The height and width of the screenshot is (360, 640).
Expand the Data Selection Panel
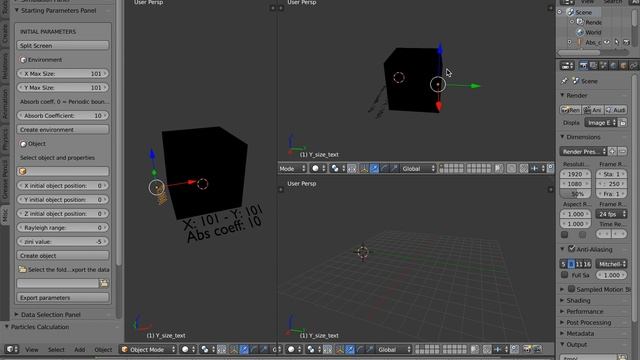17,314
